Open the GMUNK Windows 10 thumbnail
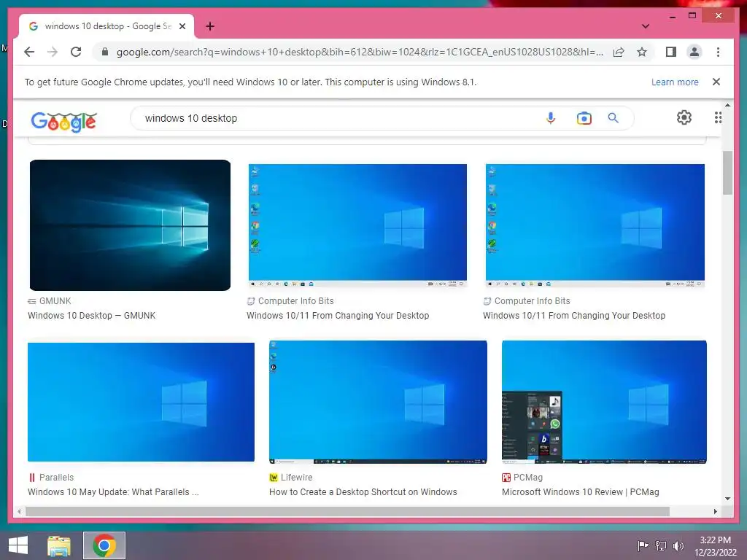 (x=130, y=225)
